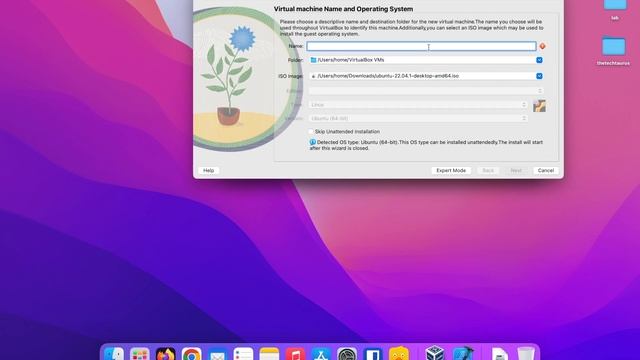Open the yellow duck Cyberduck app in the Dock
640x360 pixels.
[x=399, y=354]
